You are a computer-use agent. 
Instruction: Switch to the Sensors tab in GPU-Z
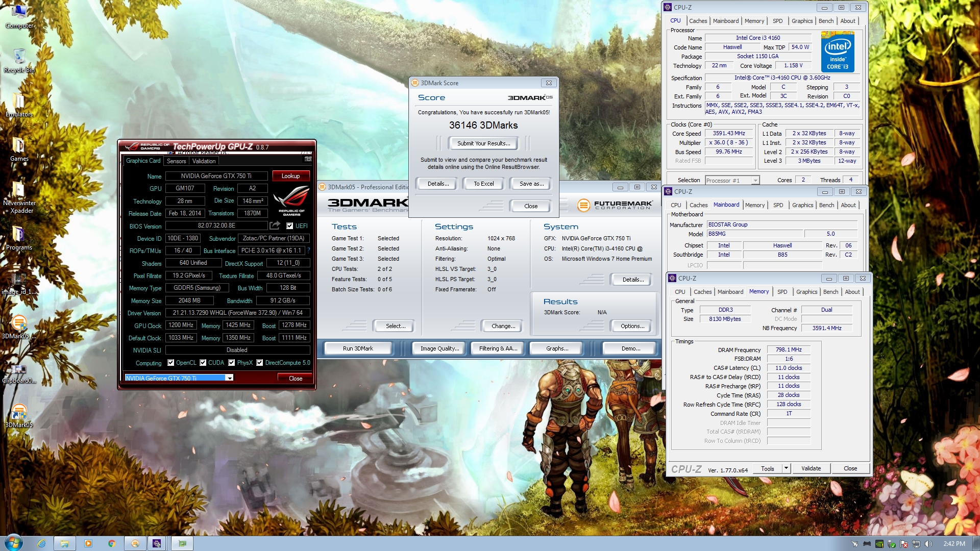176,161
